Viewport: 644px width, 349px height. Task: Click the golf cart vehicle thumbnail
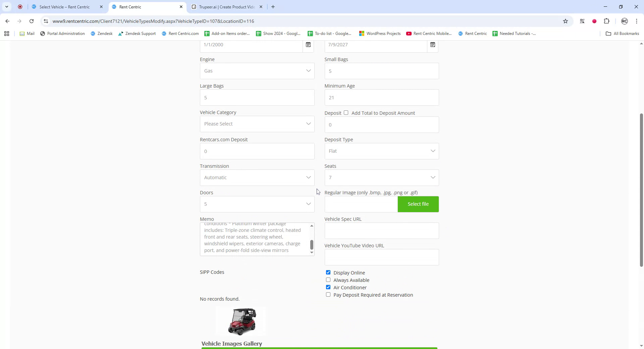tap(241, 320)
